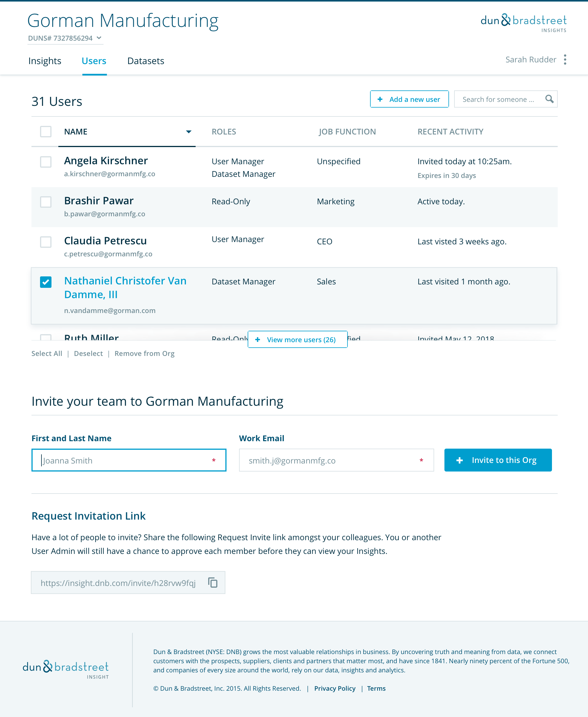Click the Add a new user button

click(409, 99)
